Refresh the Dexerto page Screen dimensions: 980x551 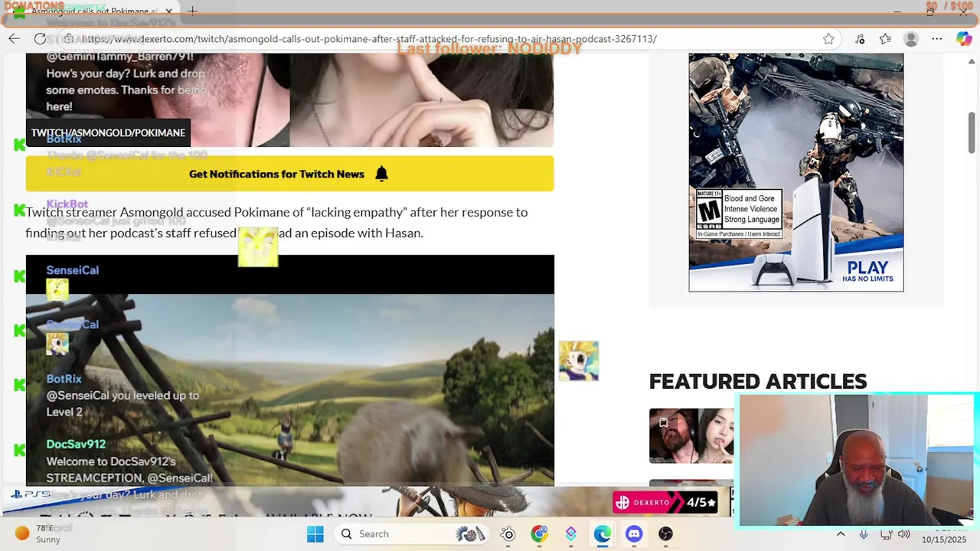click(40, 39)
